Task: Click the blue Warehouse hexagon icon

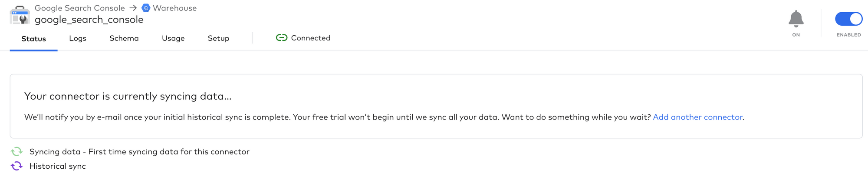Action: (146, 8)
